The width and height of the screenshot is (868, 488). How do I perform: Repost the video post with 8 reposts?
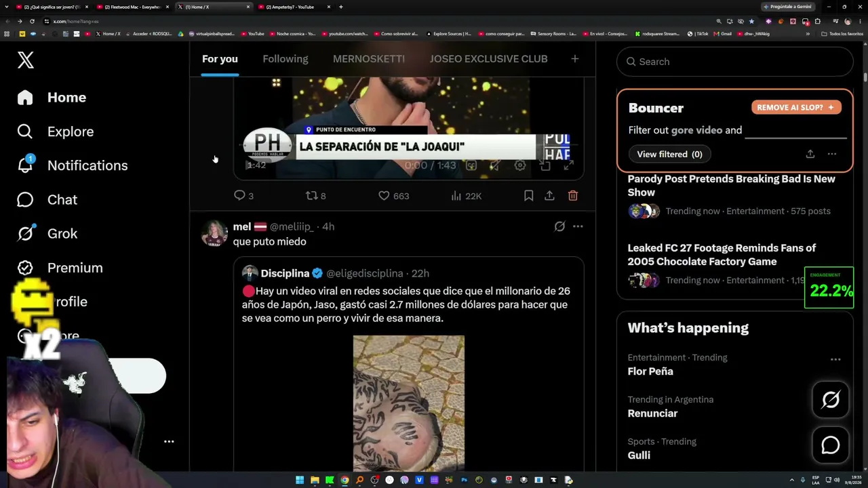(x=316, y=196)
